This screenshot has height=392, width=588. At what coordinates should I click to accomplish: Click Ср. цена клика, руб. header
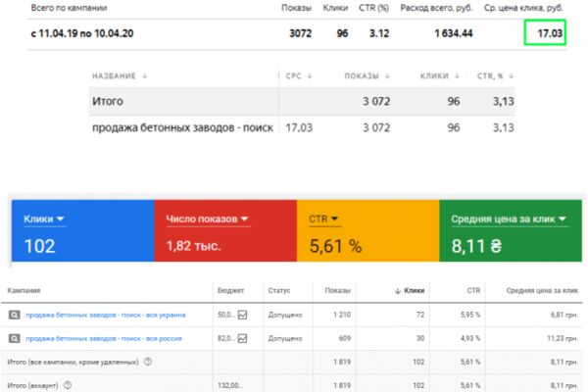point(523,8)
